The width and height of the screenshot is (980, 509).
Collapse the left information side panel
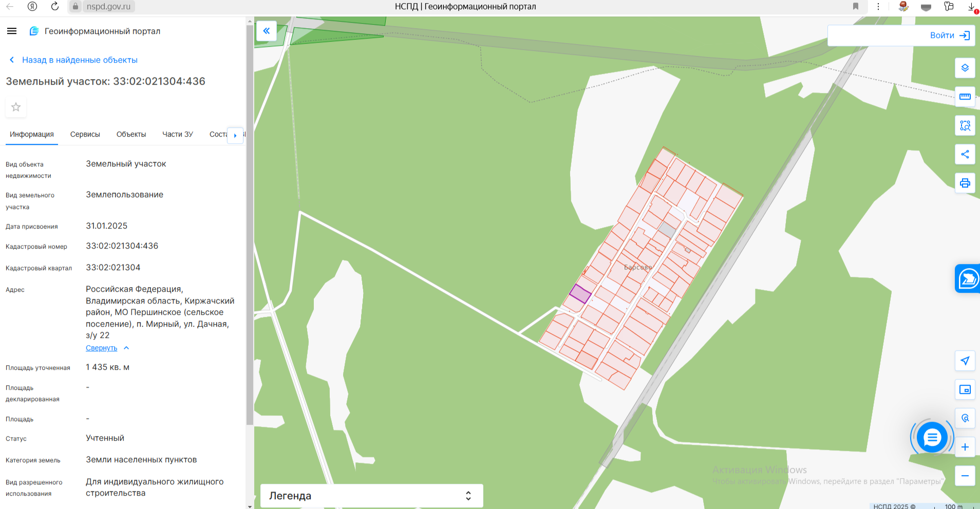266,31
